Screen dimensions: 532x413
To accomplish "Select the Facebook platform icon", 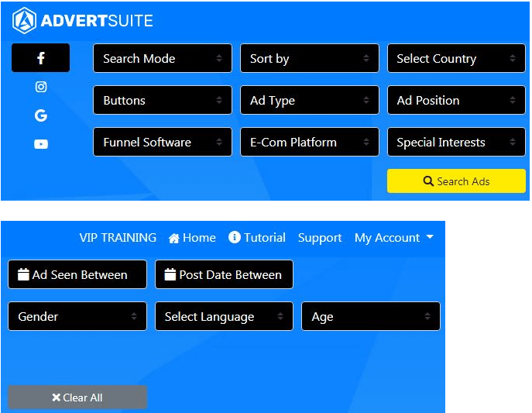I will pos(41,58).
